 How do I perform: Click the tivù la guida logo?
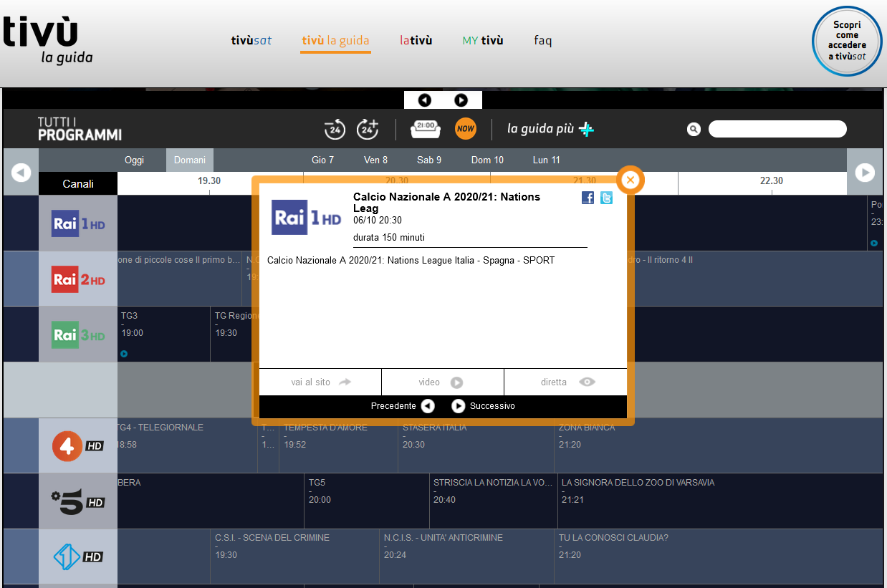tap(48, 41)
